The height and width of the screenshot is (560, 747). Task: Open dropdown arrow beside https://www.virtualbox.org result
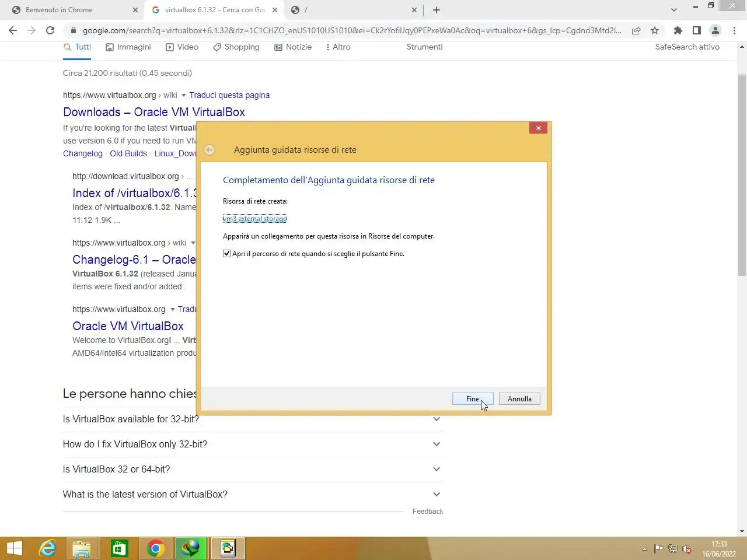pos(173,309)
